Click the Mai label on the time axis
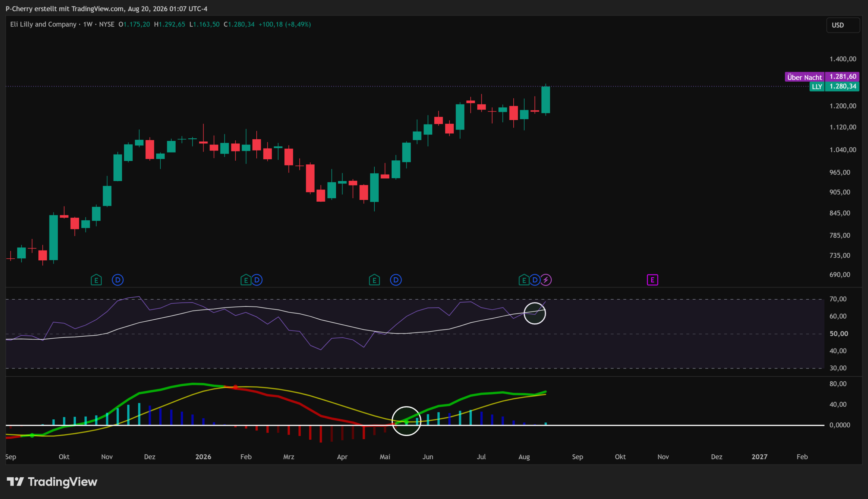 (385, 457)
